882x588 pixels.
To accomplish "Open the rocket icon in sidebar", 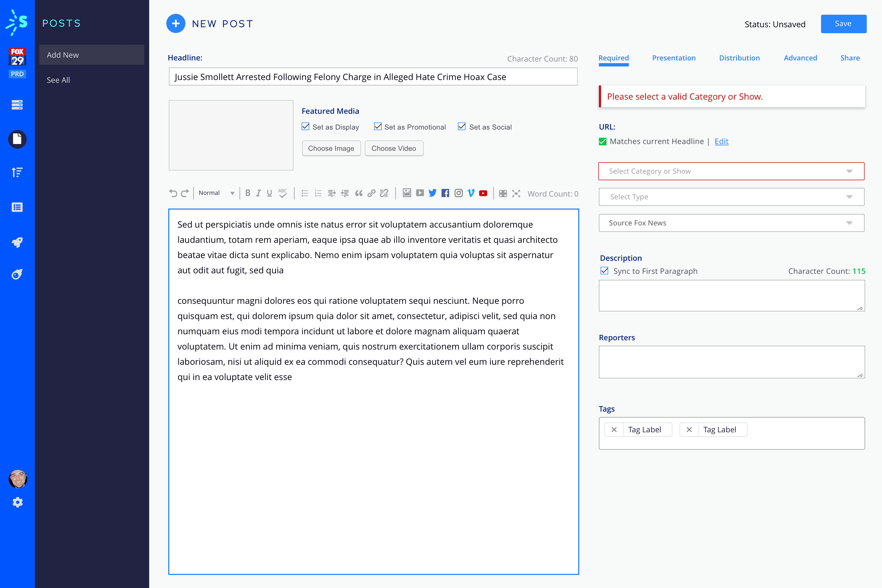I will coord(17,242).
